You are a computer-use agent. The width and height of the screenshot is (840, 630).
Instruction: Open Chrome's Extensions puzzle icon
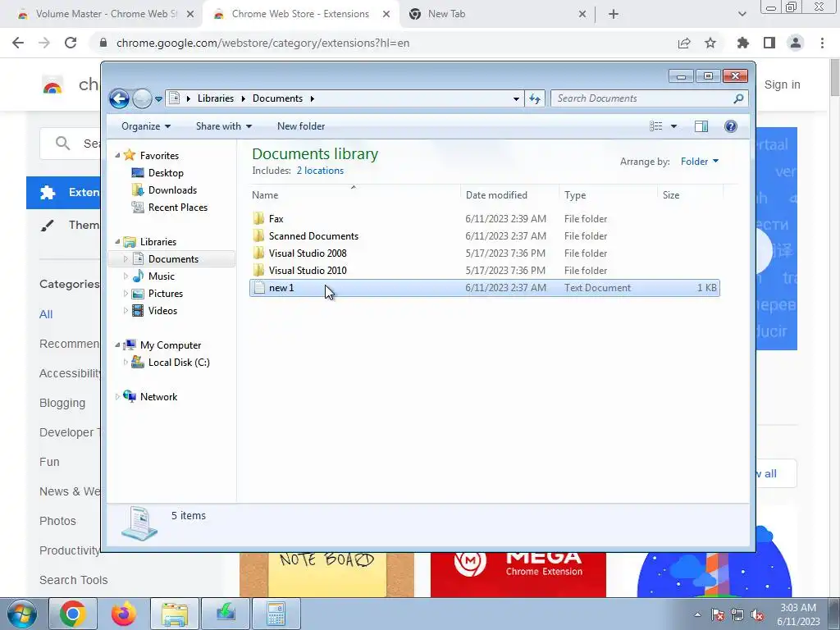tap(743, 43)
